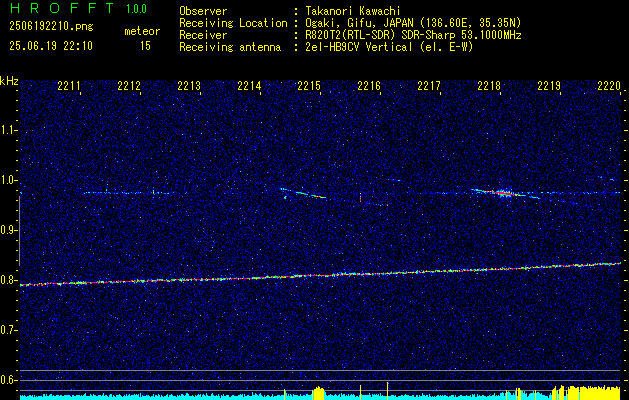Click the 2220 time marker
This screenshot has width=629, height=400.
coord(609,85)
